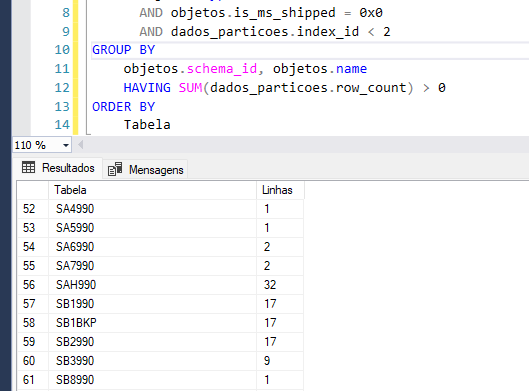
Task: Open the 110 % zoom dropdown
Action: tap(66, 145)
